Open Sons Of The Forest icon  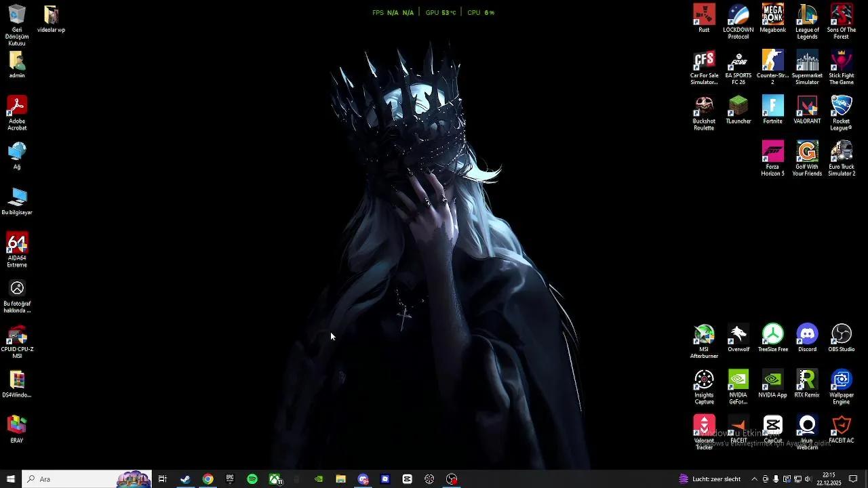[842, 22]
